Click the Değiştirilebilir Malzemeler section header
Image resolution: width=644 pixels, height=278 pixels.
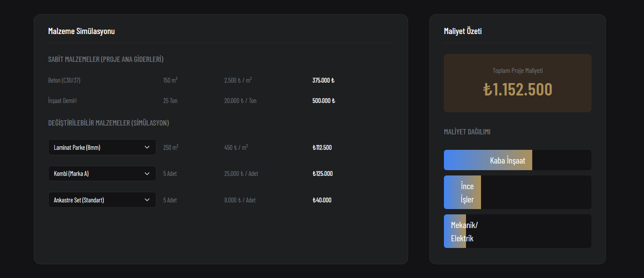[108, 123]
